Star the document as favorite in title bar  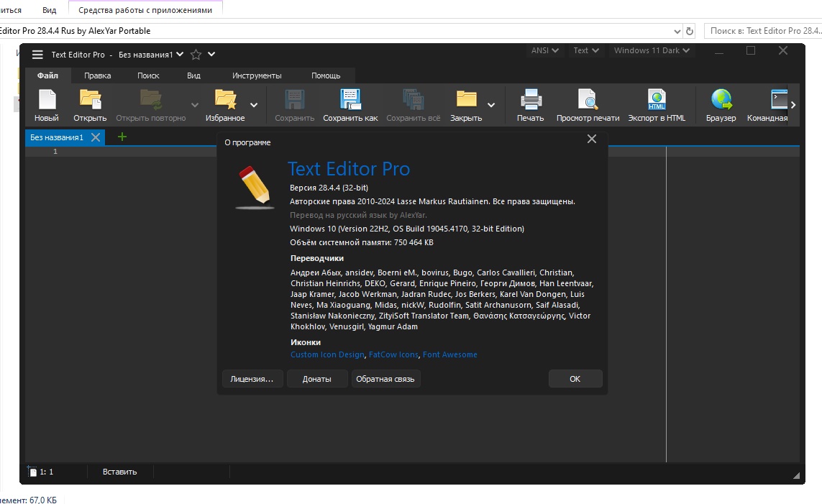[x=196, y=55]
